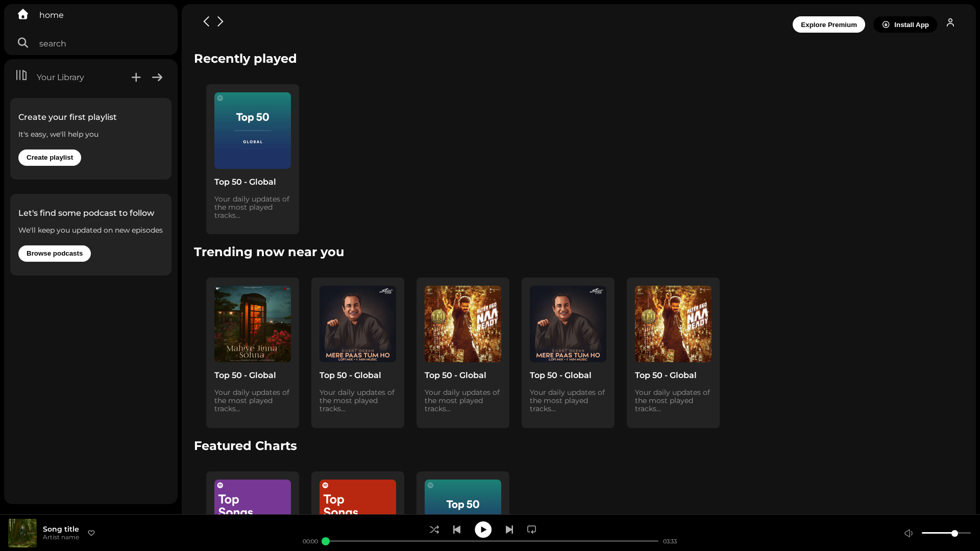The height and width of the screenshot is (551, 980).
Task: Click the Your Library stack icon
Action: click(21, 76)
